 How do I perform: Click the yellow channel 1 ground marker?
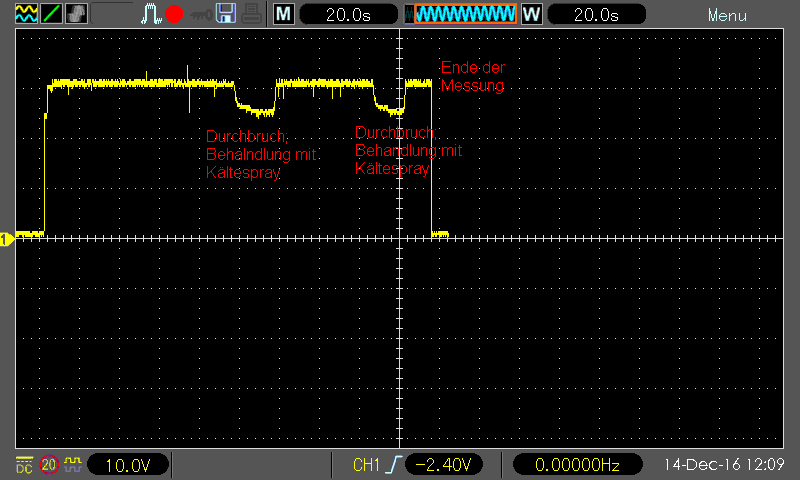7,239
